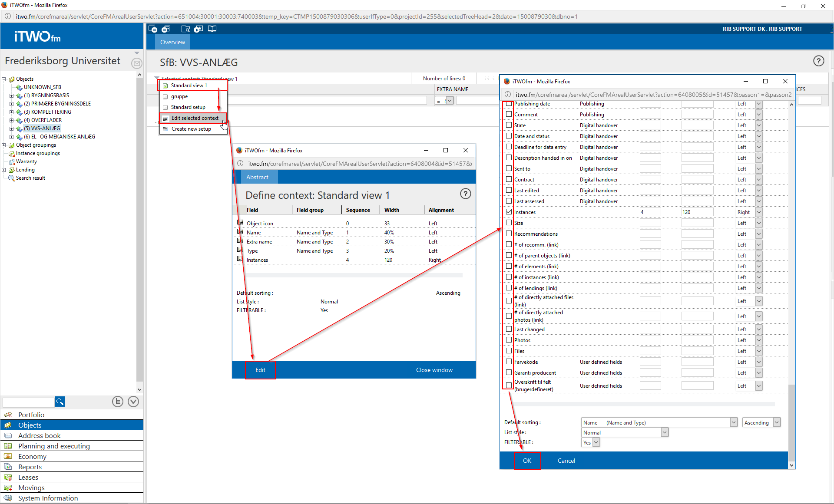The width and height of the screenshot is (834, 504).
Task: Check the Photos field checkbox
Action: coord(509,340)
